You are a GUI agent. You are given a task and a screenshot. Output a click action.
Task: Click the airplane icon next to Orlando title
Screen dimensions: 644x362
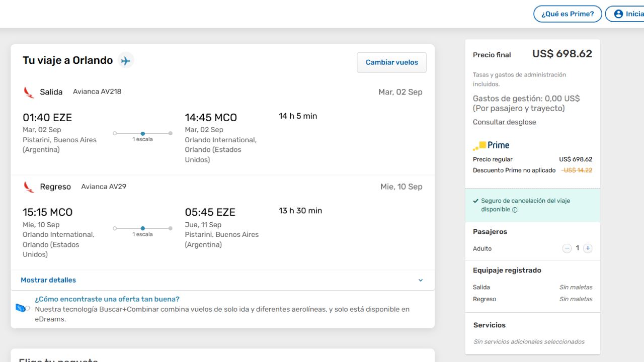(x=126, y=61)
